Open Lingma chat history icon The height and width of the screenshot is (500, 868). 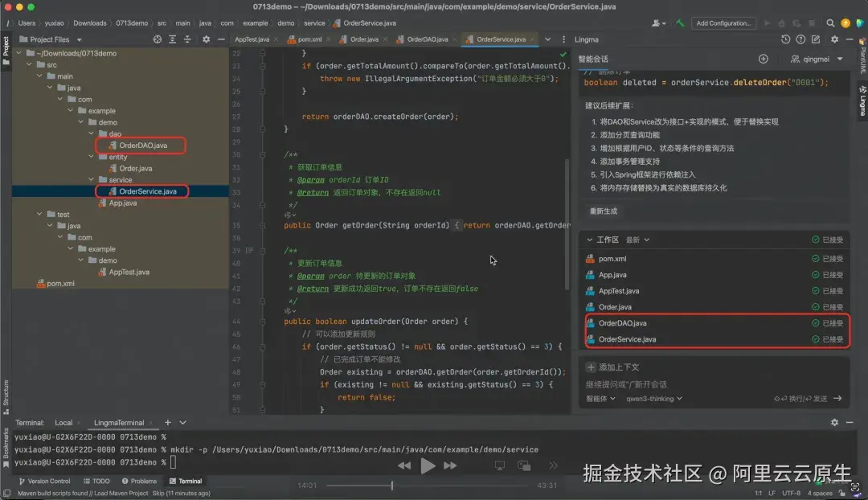pos(785,39)
